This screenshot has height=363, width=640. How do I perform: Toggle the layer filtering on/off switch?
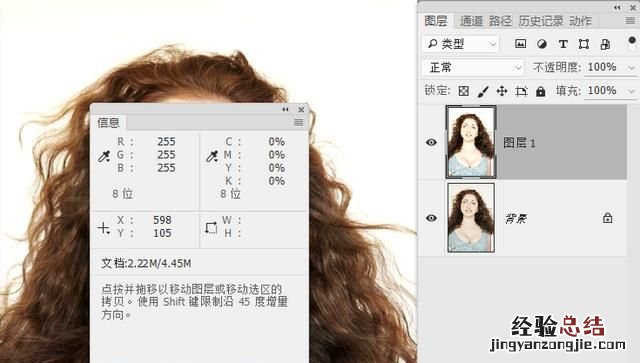point(632,42)
